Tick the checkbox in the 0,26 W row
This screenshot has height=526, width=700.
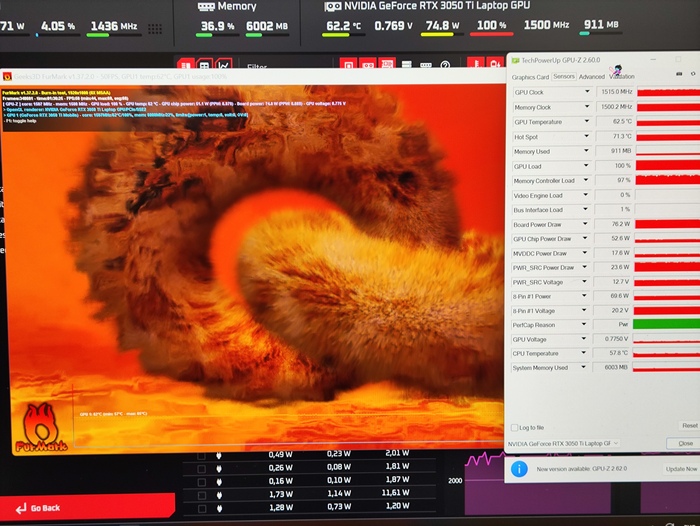click(201, 469)
